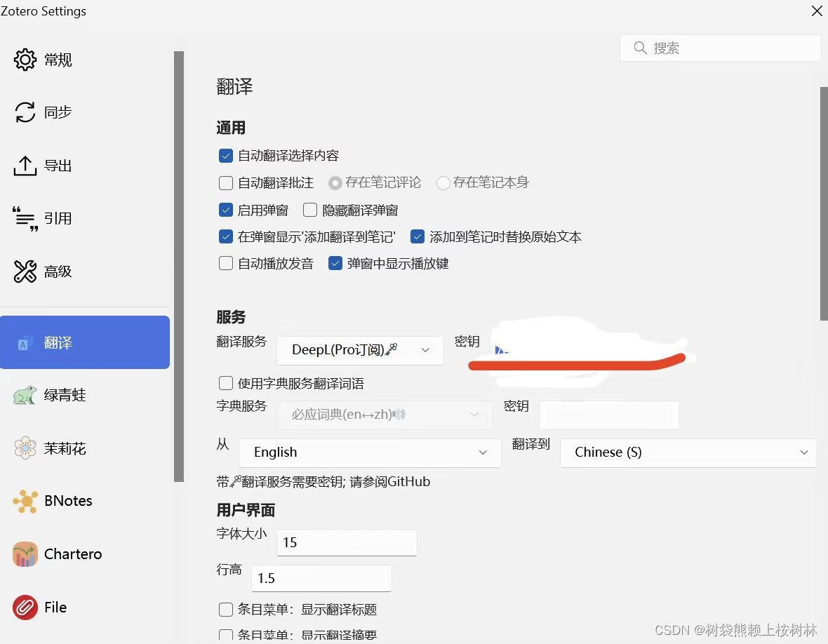Click the 字体大小 value field showing 15
Image resolution: width=828 pixels, height=644 pixels.
click(x=346, y=542)
